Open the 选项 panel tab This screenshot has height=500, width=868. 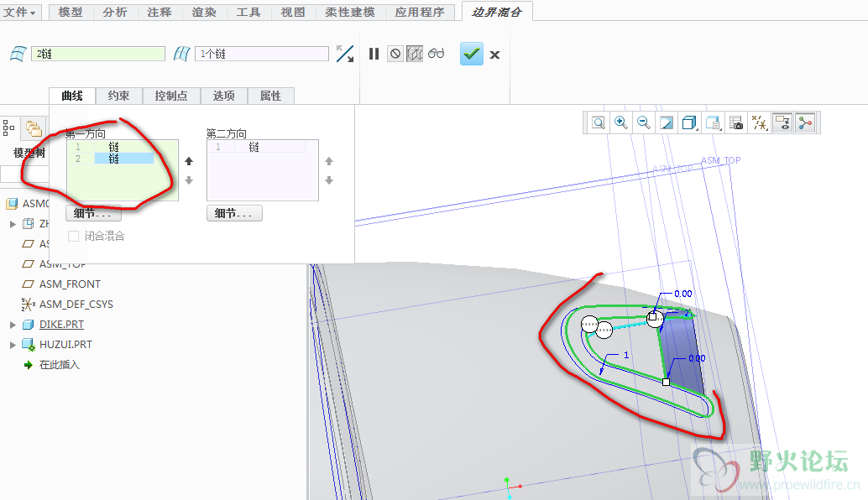click(x=223, y=96)
